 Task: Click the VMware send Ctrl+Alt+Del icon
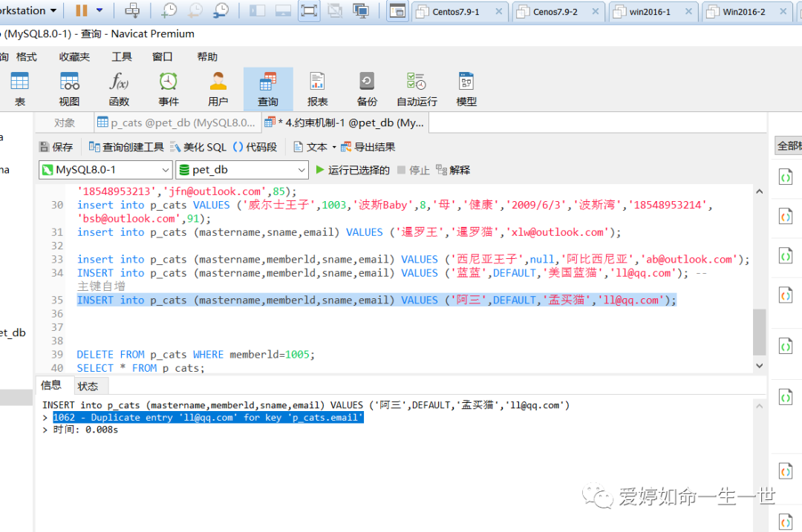tap(132, 10)
